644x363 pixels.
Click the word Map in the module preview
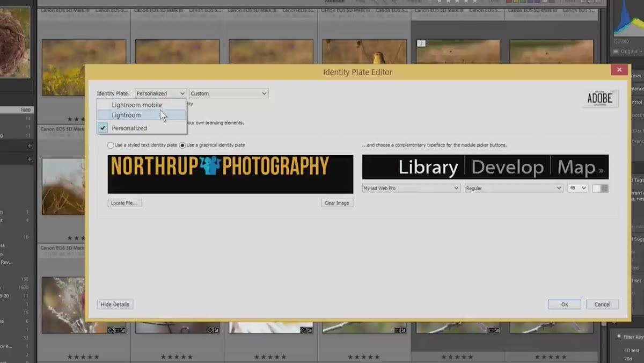[x=576, y=168]
